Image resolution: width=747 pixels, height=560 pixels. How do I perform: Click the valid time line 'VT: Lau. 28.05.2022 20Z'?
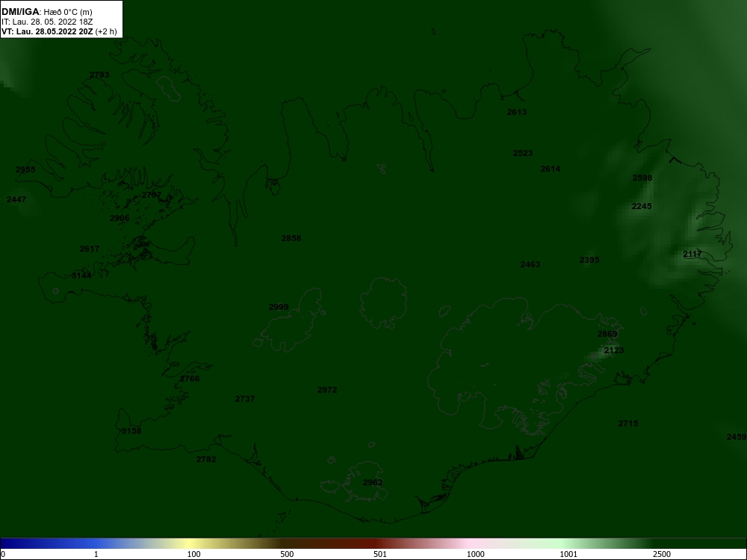[x=47, y=32]
